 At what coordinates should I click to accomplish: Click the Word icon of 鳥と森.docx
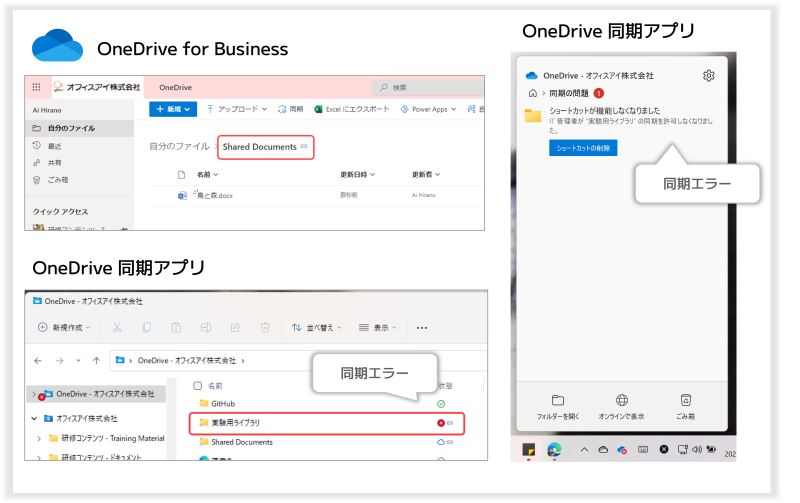[182, 195]
